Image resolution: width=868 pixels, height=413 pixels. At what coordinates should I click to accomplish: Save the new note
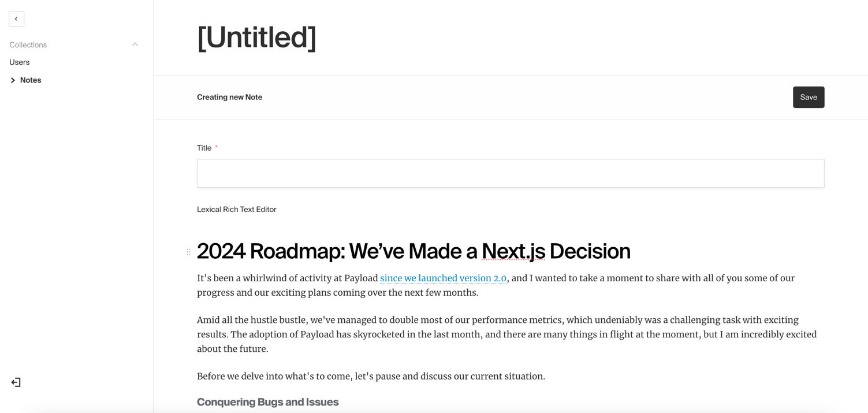coord(809,97)
